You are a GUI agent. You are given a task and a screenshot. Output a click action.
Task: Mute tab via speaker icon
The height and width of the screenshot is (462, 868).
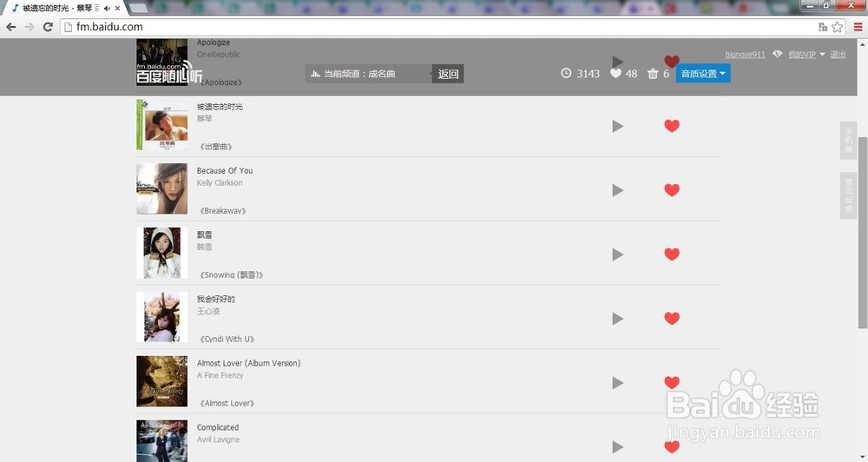(107, 9)
